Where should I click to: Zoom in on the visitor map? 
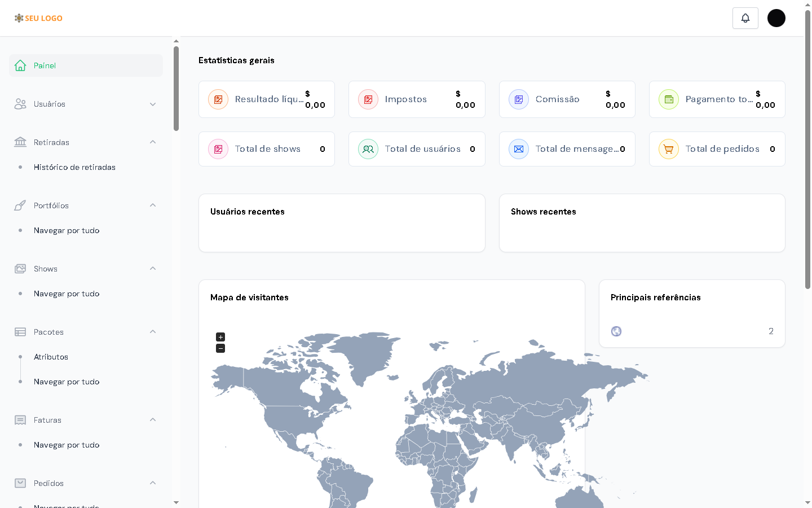point(220,337)
